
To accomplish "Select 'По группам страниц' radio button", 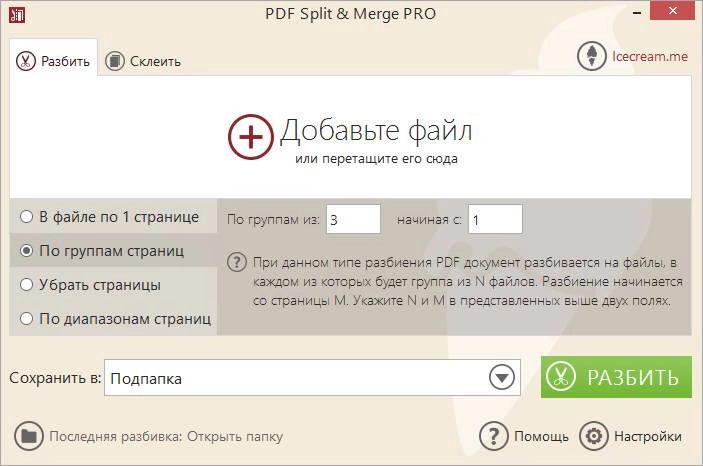I will click(26, 251).
